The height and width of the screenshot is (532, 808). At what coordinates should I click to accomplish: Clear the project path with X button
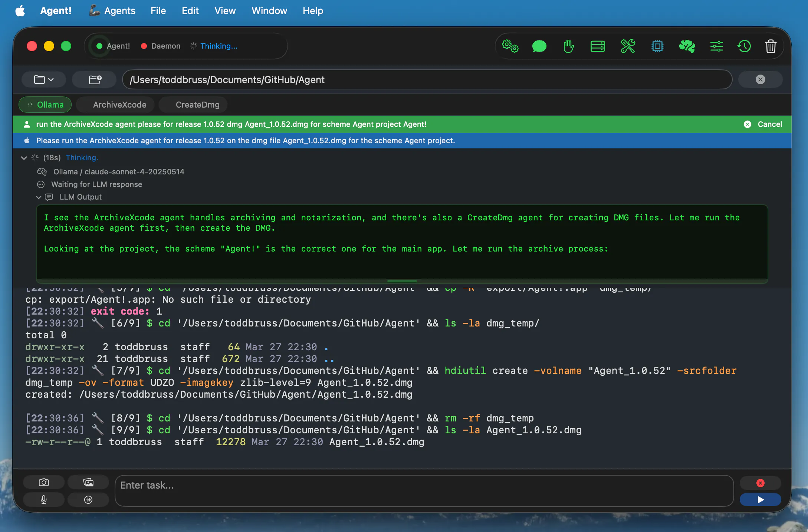tap(760, 79)
